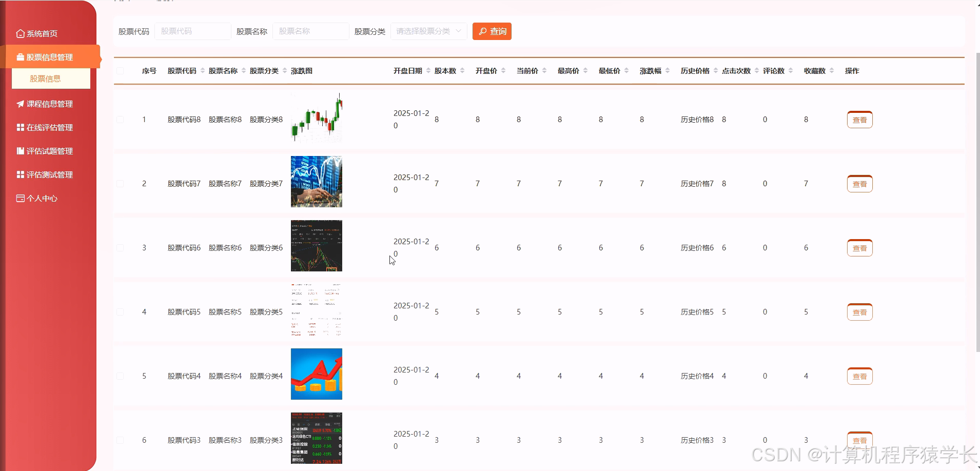Focus the 股票代码 search field
The height and width of the screenshot is (471, 980).
tap(193, 31)
